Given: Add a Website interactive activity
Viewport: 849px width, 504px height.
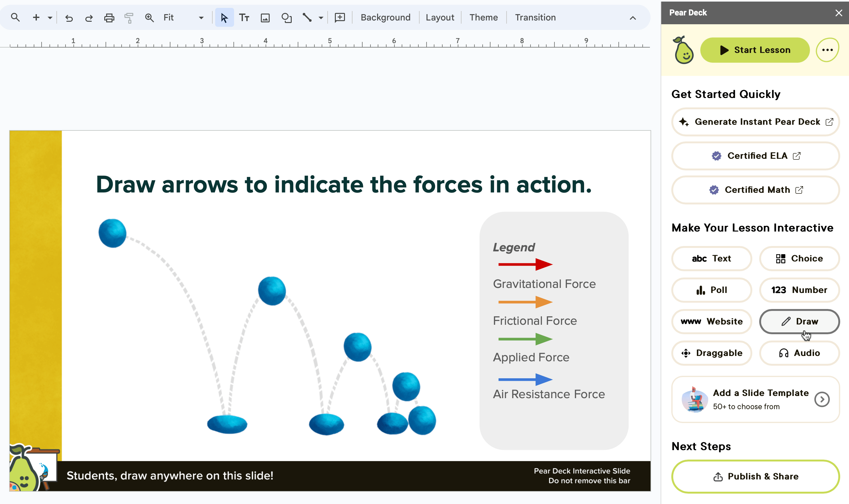Looking at the screenshot, I should click(711, 322).
